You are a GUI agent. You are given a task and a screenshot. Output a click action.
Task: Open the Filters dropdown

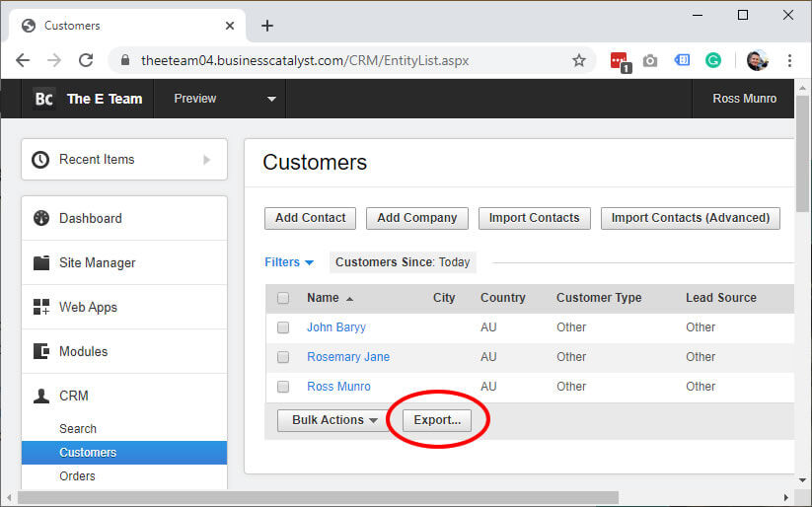click(289, 262)
